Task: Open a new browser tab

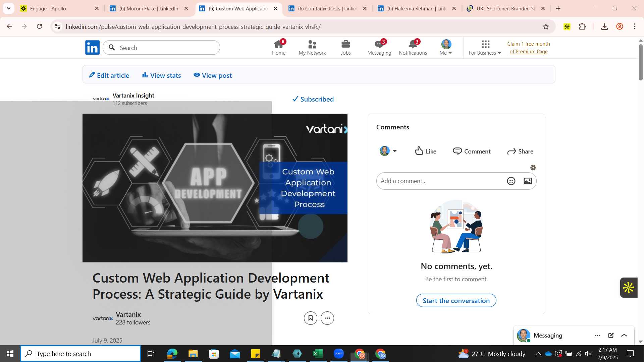Action: pyautogui.click(x=558, y=8)
